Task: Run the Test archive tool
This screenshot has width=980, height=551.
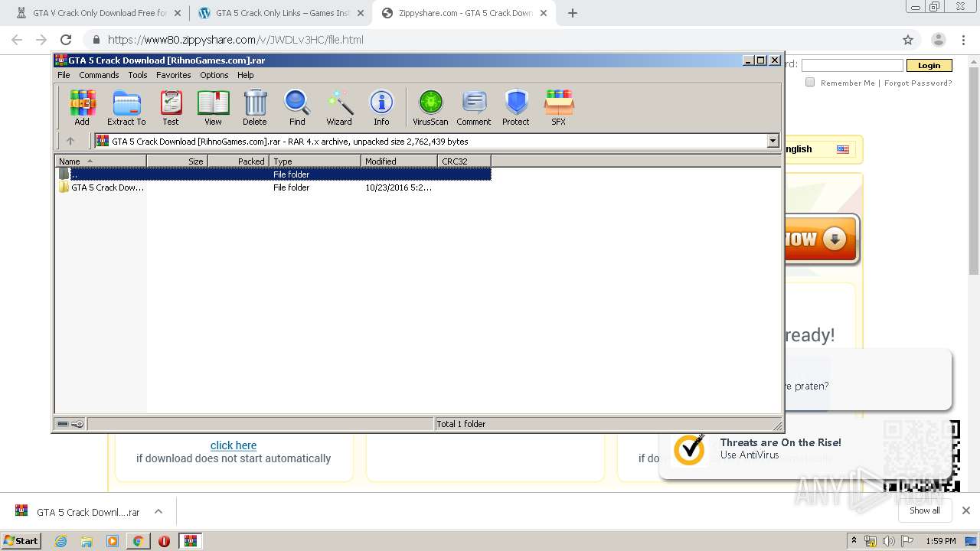Action: (x=171, y=107)
